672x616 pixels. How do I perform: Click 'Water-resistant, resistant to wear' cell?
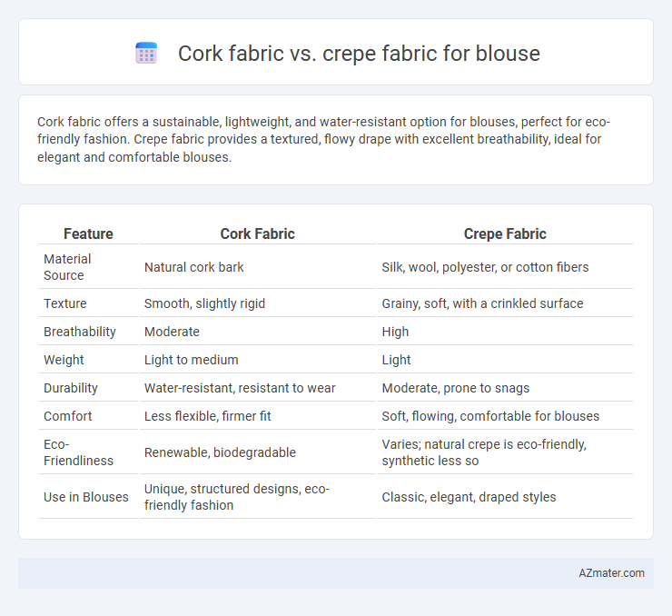[240, 388]
